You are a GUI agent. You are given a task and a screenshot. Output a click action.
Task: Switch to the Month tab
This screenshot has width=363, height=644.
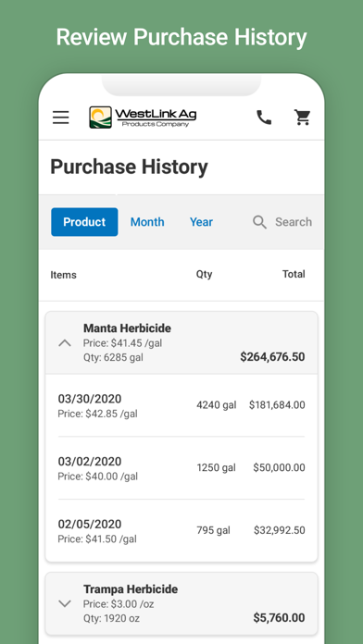[147, 222]
